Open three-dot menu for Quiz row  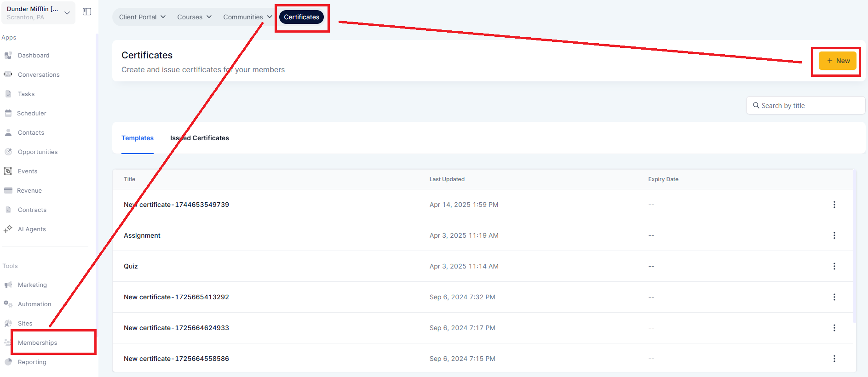click(x=834, y=266)
